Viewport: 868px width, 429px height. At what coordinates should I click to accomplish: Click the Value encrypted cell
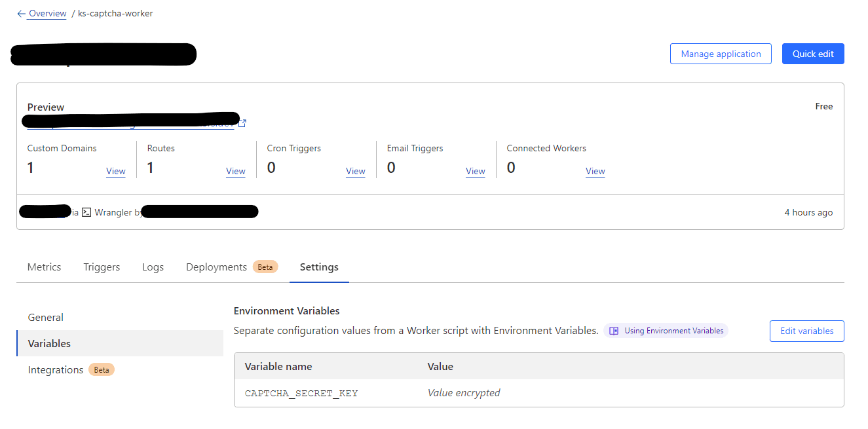point(464,393)
